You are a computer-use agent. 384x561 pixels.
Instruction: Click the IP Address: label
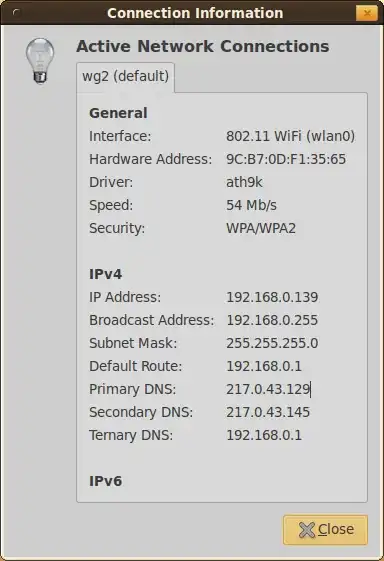[125, 297]
